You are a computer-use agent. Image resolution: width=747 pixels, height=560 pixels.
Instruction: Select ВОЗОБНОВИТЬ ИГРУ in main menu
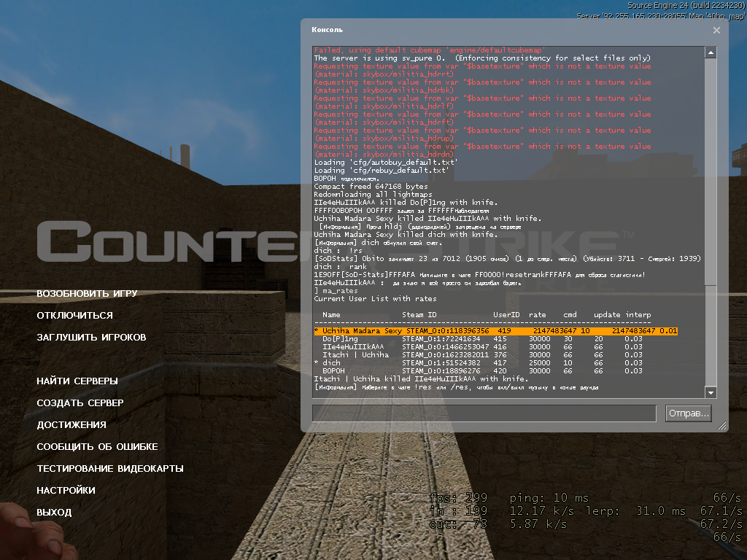(88, 293)
